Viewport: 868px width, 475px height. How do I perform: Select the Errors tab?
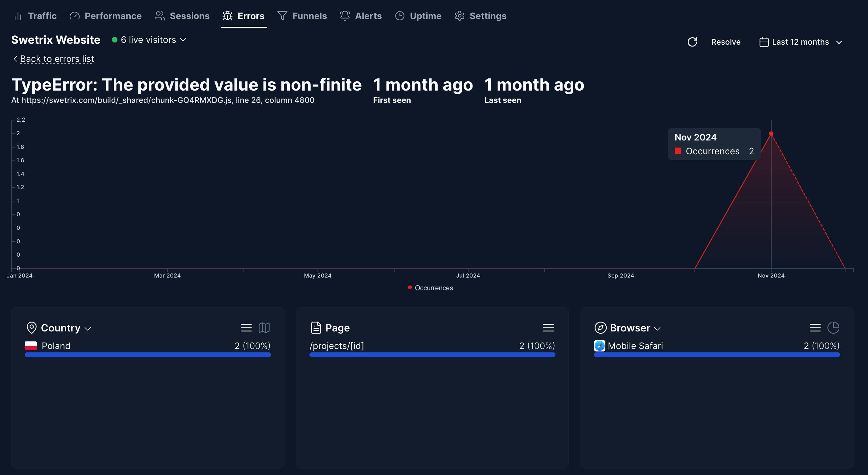244,16
